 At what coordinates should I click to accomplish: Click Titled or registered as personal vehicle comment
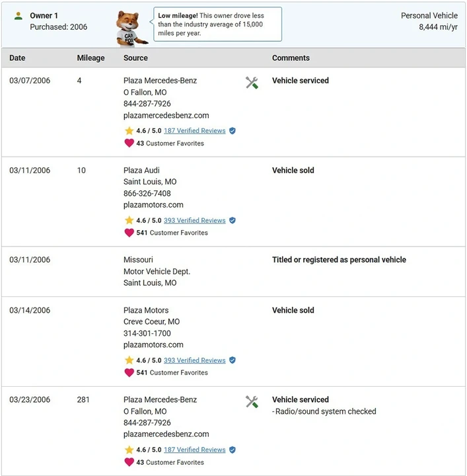click(339, 260)
